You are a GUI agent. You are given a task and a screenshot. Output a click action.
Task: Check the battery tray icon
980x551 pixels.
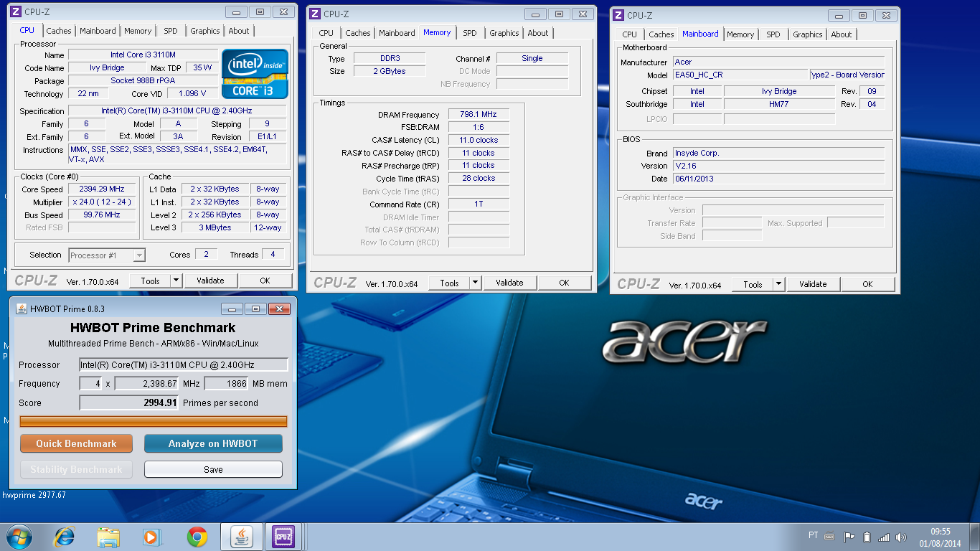867,537
